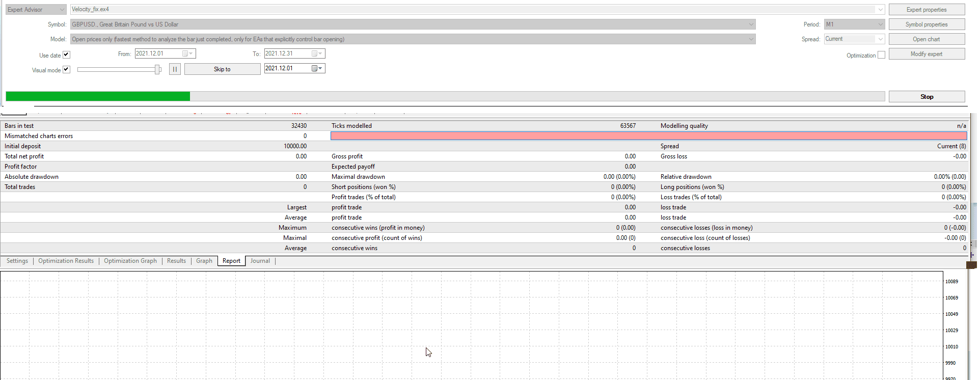980x380 pixels.
Task: Open the Velocity_fix.ex4 expert file dropdown
Action: click(x=880, y=10)
